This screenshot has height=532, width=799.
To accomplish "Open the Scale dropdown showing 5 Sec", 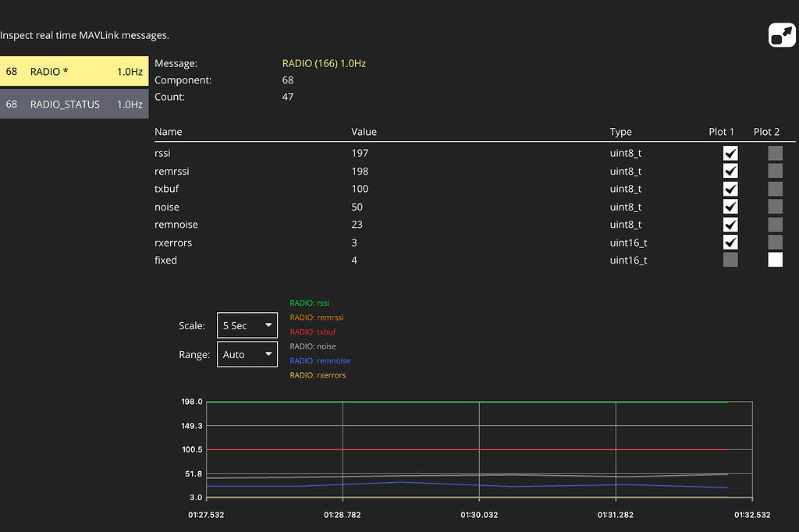I will pos(247,325).
